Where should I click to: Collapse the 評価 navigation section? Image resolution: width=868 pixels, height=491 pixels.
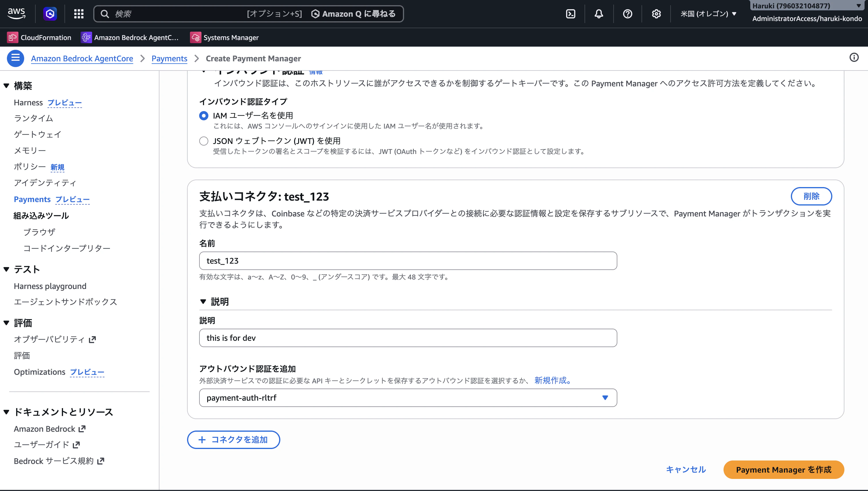[6, 323]
